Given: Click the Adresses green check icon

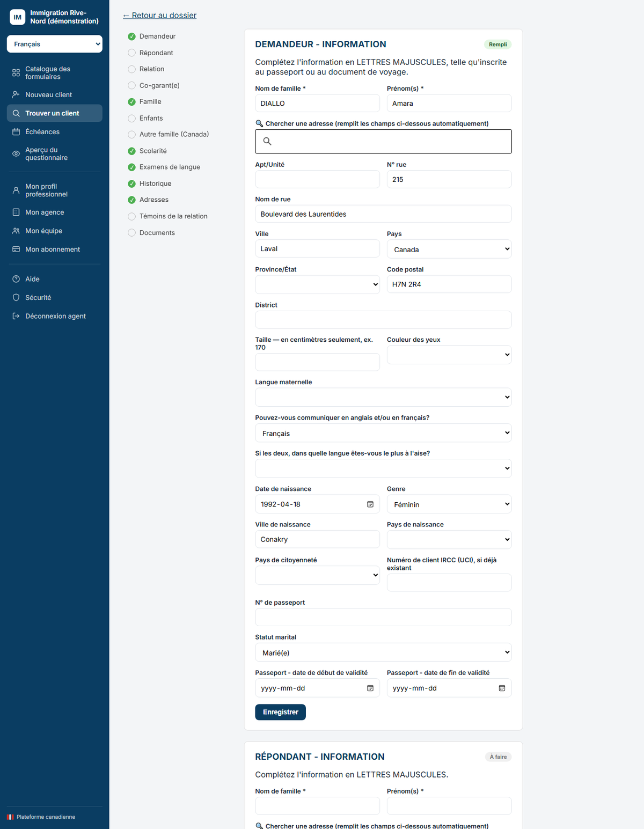Looking at the screenshot, I should click(131, 200).
